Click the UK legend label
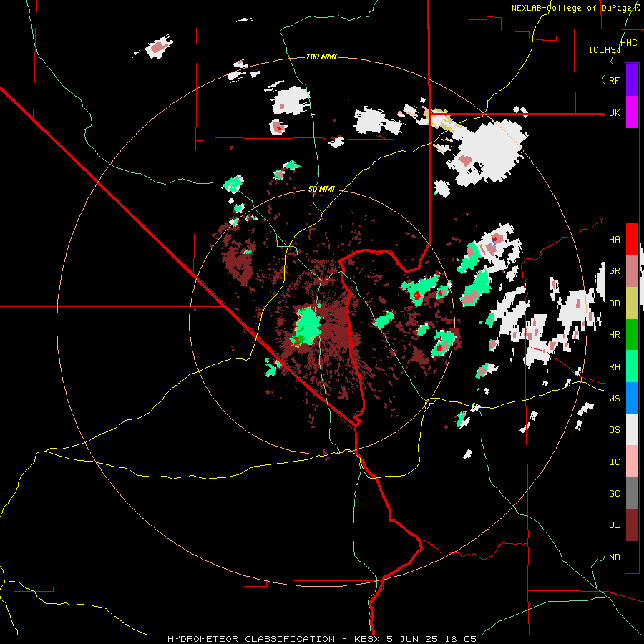This screenshot has height=644, width=644. pyautogui.click(x=614, y=112)
